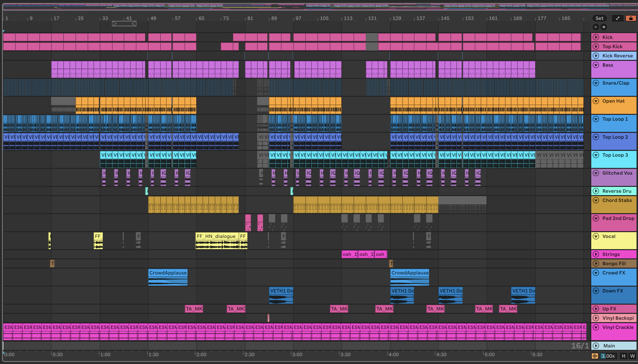Screen dimensions: 638x364
Task: Fold the Open Hat track
Action: tap(596, 101)
